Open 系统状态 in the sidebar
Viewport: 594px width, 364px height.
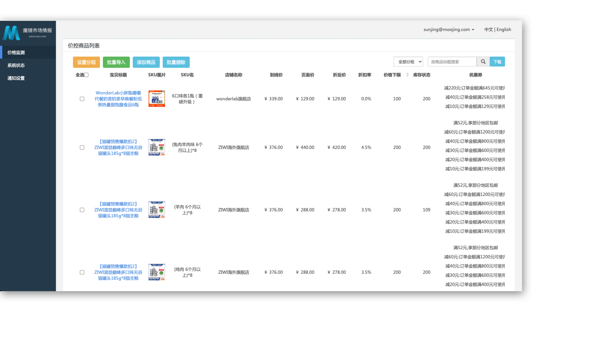tap(16, 65)
